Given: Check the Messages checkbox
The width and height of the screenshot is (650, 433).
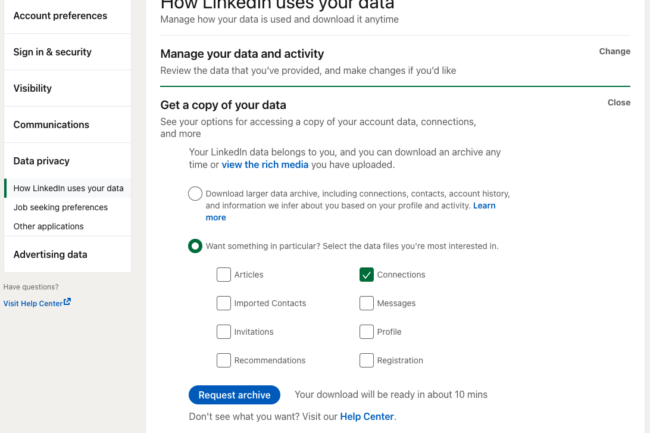Looking at the screenshot, I should pyautogui.click(x=366, y=303).
